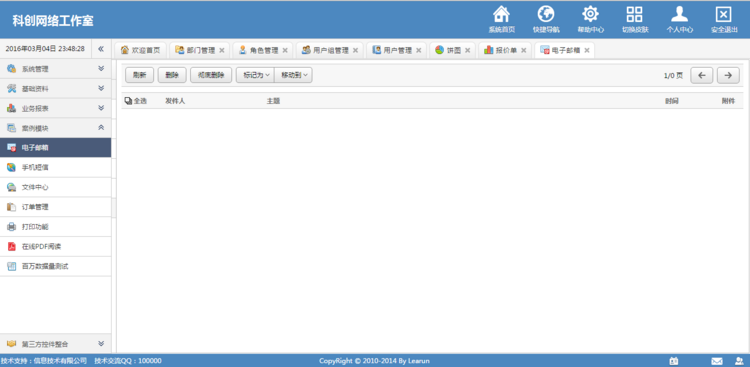
Task: Expand the 系统管理 section chevron
Action: [101, 68]
